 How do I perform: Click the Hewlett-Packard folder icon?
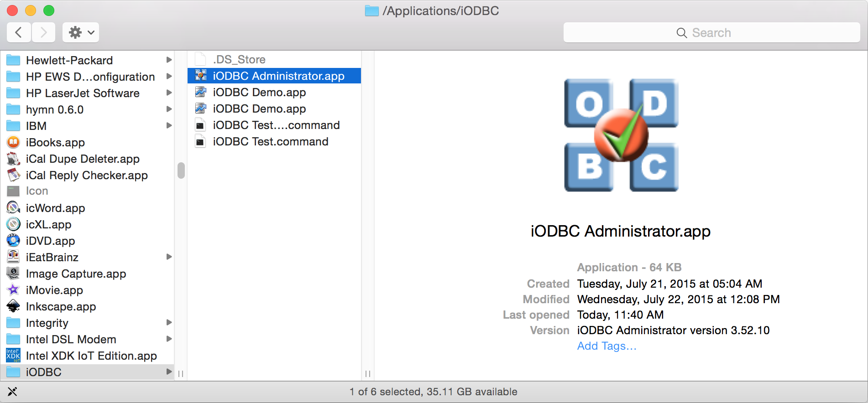coord(13,60)
